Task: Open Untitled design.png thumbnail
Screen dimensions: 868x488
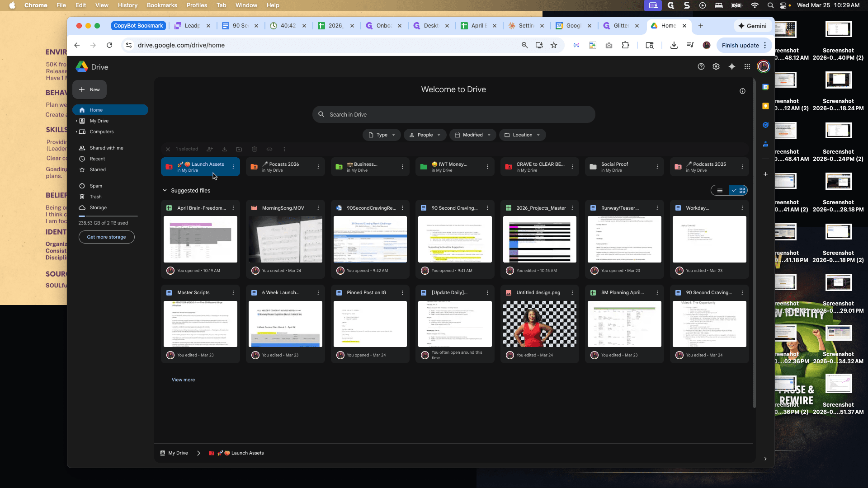Action: click(x=539, y=324)
